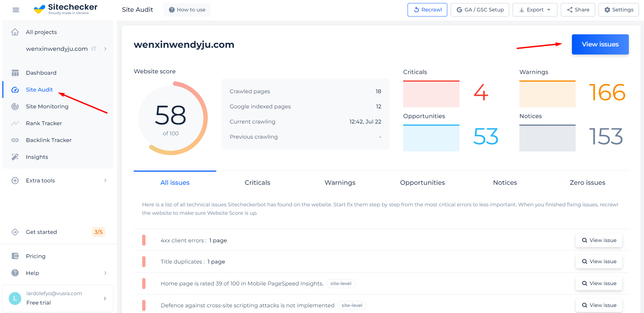The height and width of the screenshot is (313, 644).
Task: Click the user avatar letter L
Action: click(15, 299)
